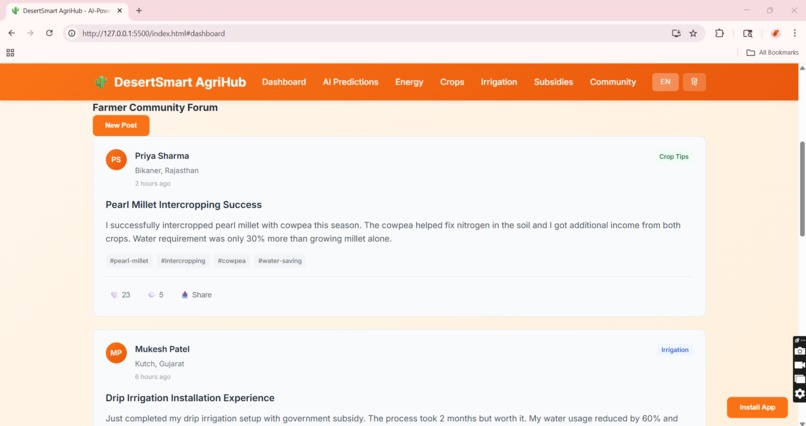
Task: Click install app icon in address bar
Action: [676, 33]
